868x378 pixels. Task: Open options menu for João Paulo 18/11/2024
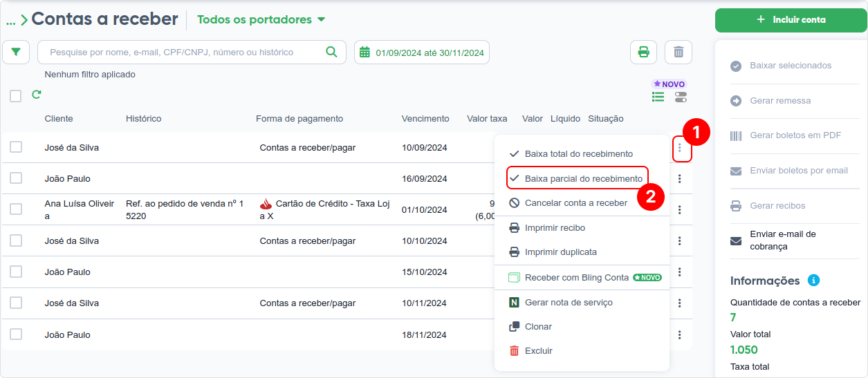pos(680,335)
